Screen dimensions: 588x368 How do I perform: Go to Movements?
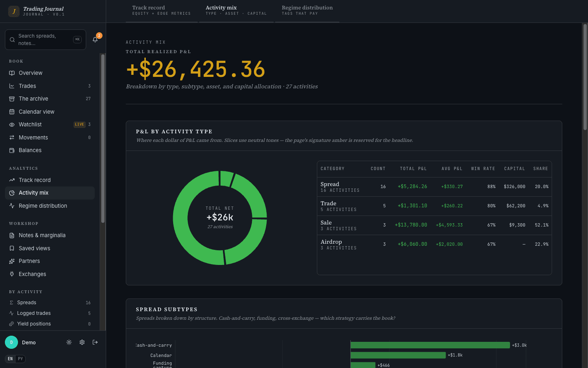pyautogui.click(x=50, y=137)
